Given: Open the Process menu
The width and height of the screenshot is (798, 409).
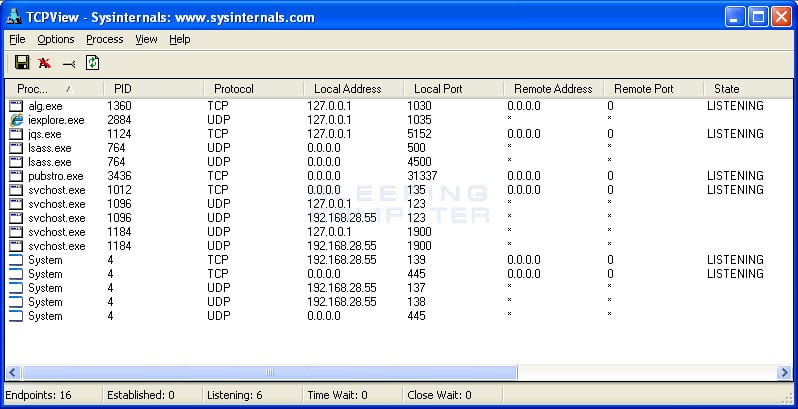Looking at the screenshot, I should pyautogui.click(x=104, y=39).
